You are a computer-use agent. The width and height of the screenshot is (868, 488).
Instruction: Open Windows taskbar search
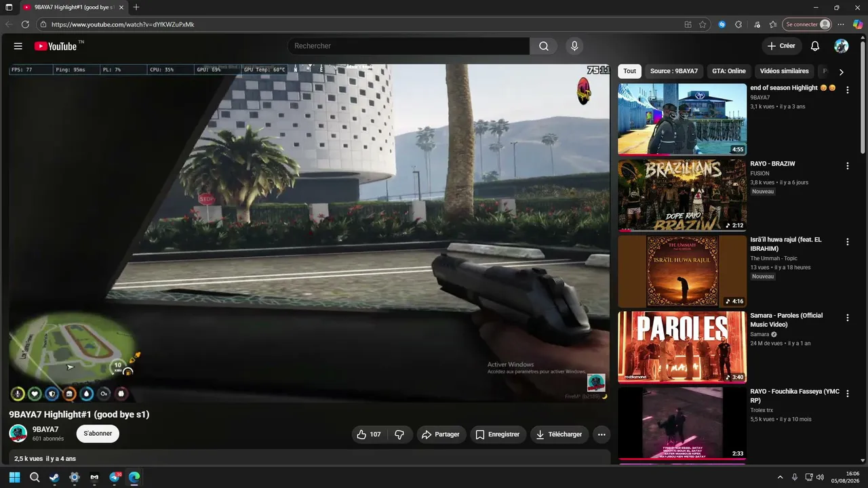(x=35, y=477)
